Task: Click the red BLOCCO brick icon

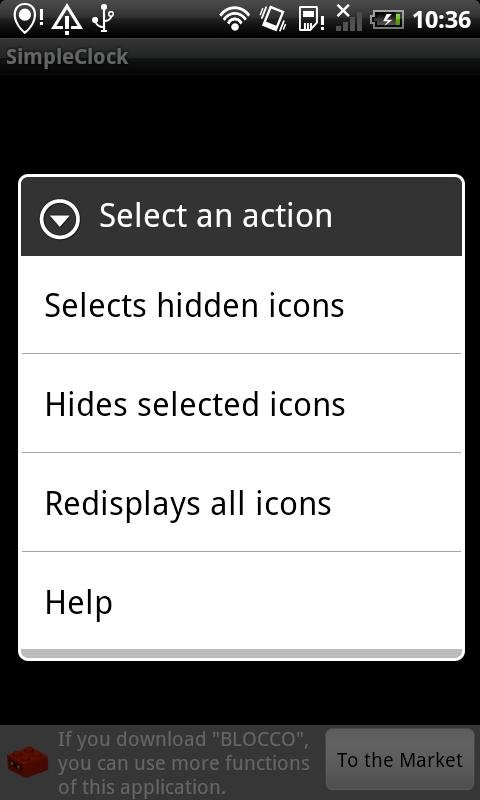Action: pyautogui.click(x=28, y=762)
